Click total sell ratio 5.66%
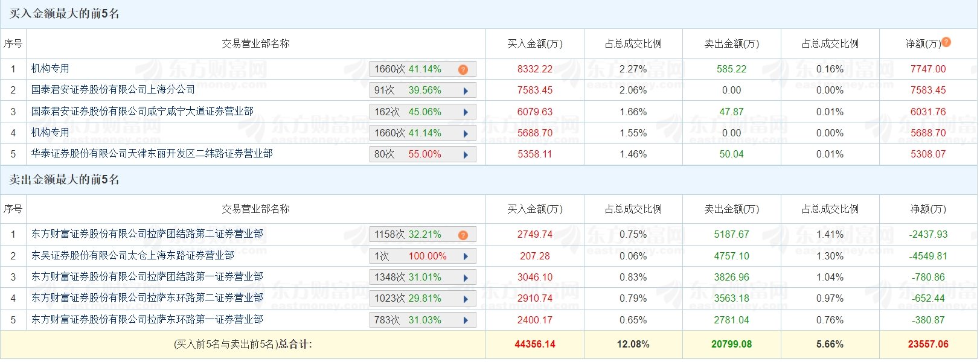 (830, 345)
